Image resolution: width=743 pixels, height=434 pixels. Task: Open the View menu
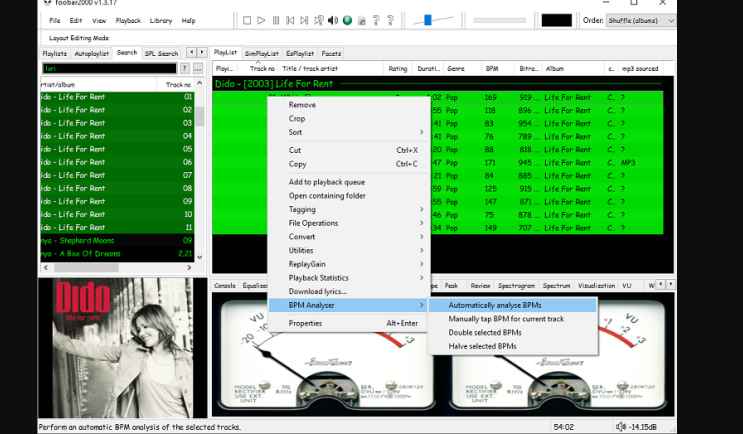[99, 21]
